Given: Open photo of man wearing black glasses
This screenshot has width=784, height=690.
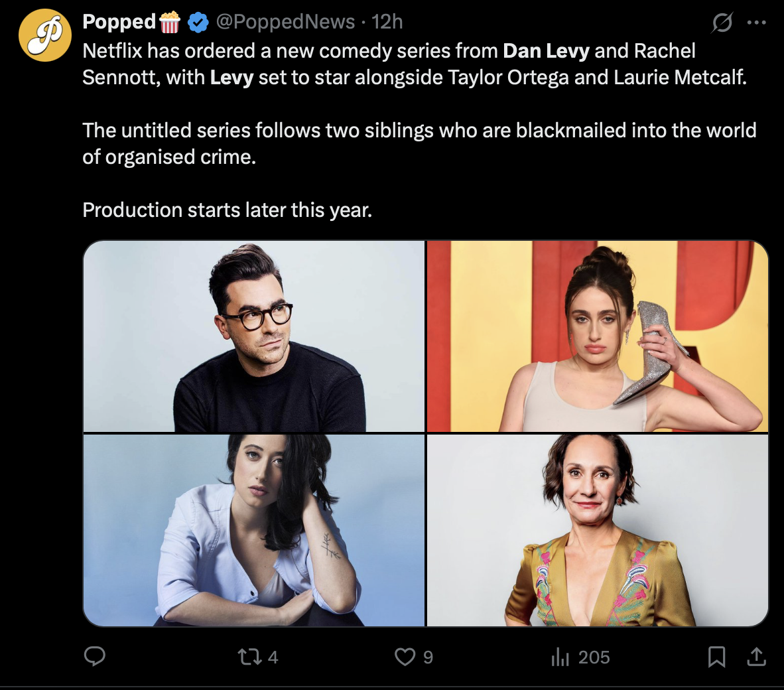Looking at the screenshot, I should click(254, 336).
